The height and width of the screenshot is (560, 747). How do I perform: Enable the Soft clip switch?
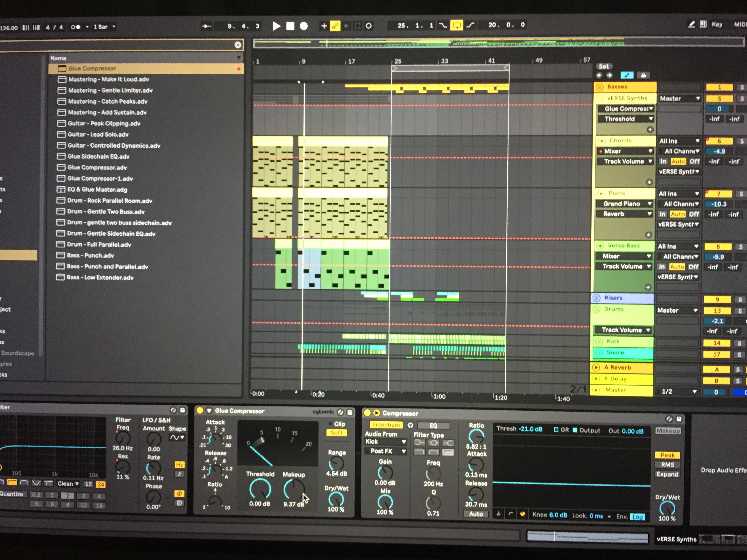tap(336, 432)
